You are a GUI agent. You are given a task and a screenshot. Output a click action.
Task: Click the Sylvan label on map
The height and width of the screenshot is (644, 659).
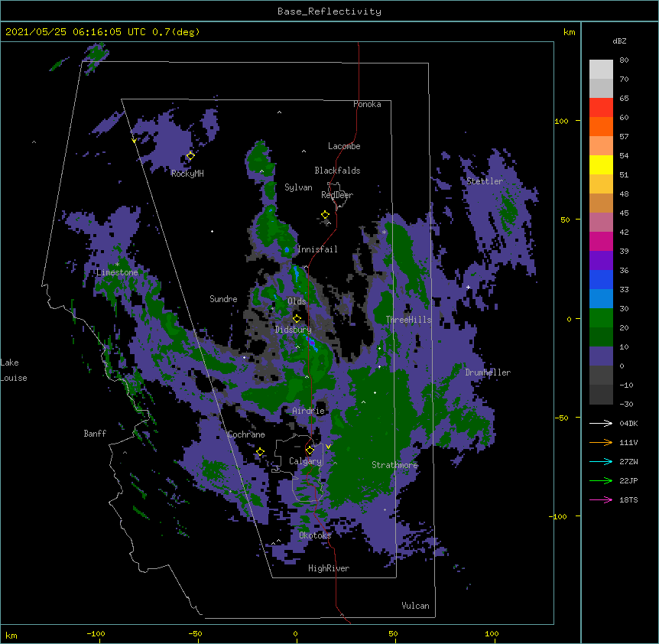298,187
